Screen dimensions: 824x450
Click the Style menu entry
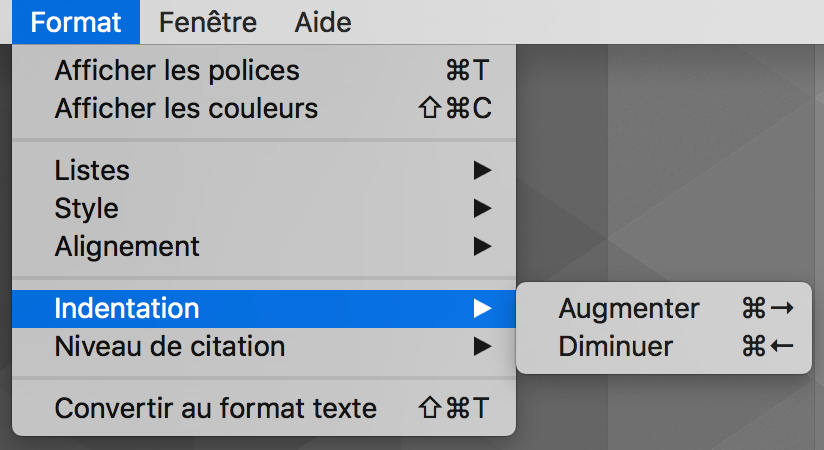click(87, 208)
